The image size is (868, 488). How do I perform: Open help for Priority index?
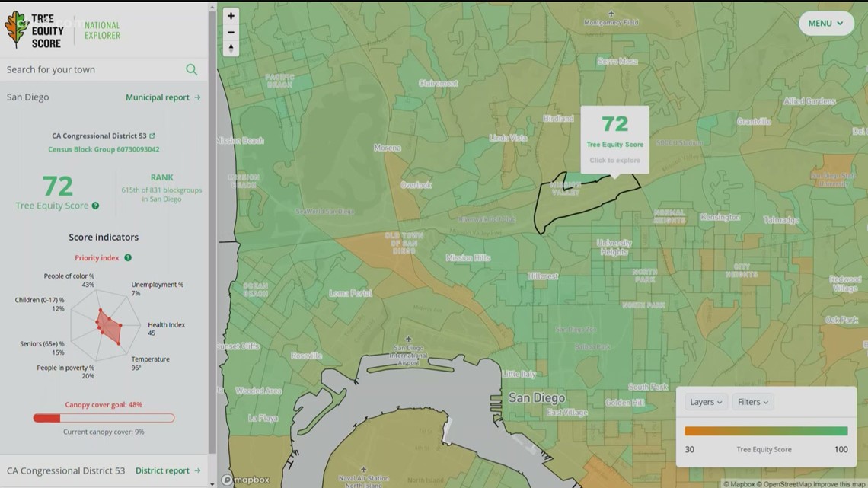pos(128,258)
